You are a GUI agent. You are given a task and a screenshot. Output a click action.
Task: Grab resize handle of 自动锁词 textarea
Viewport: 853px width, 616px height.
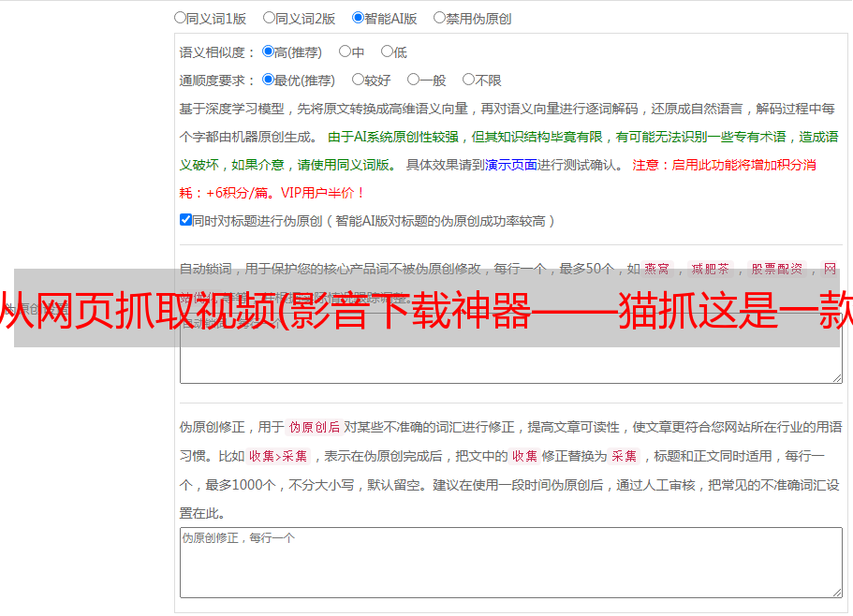[x=837, y=378]
